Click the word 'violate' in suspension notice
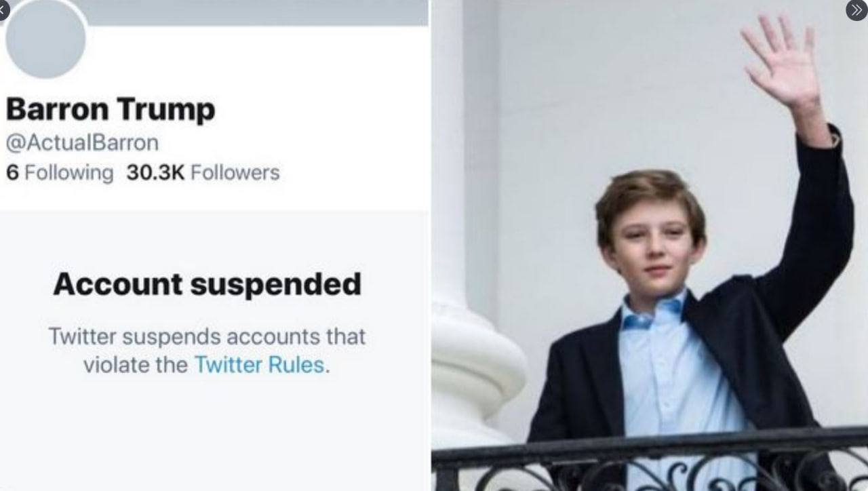 click(113, 365)
